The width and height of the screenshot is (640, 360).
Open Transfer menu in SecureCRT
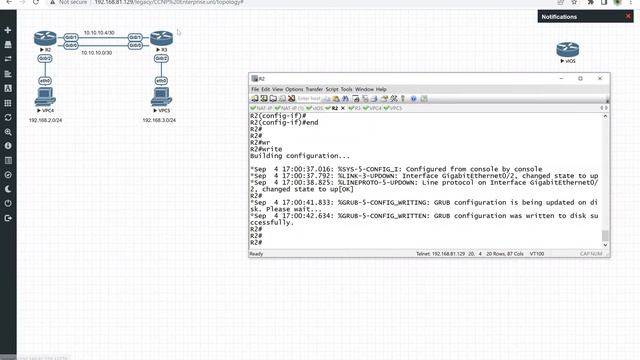(314, 89)
